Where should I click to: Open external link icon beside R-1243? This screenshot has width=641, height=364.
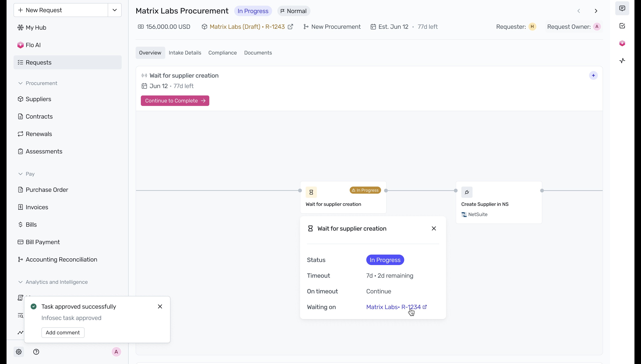(290, 27)
